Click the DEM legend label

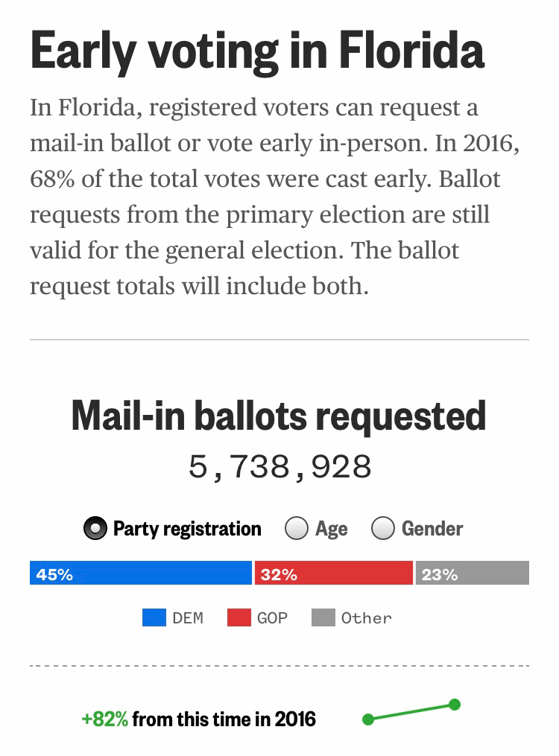point(188,618)
